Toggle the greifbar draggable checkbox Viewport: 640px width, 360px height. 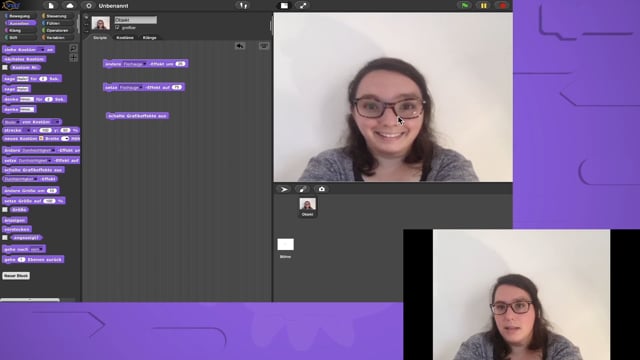(117, 27)
